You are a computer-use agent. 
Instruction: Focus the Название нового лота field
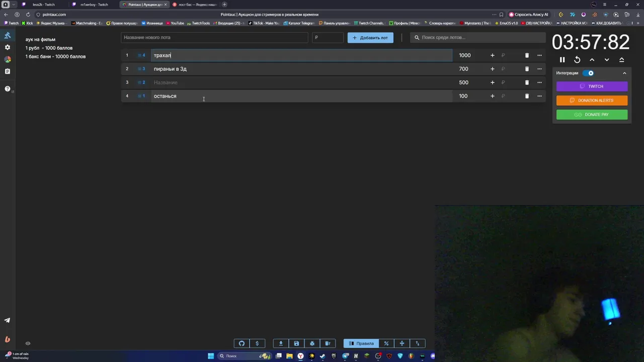[214, 38]
